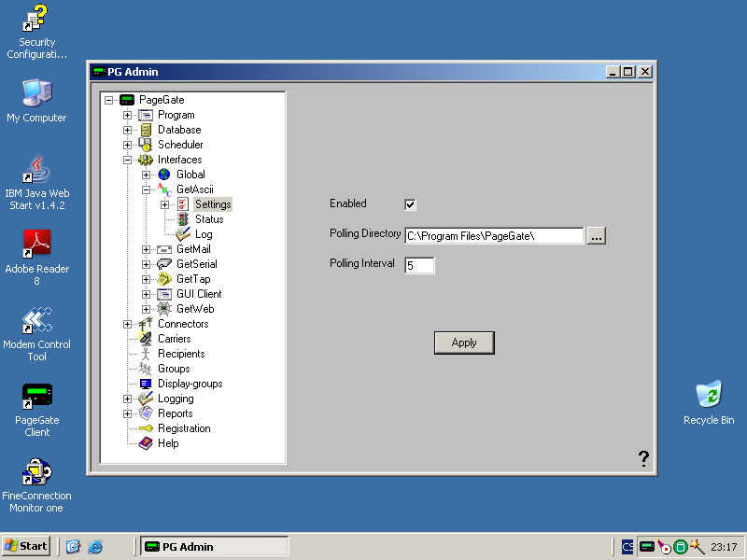747x560 pixels.
Task: Click the Global globe icon
Action: 164,175
